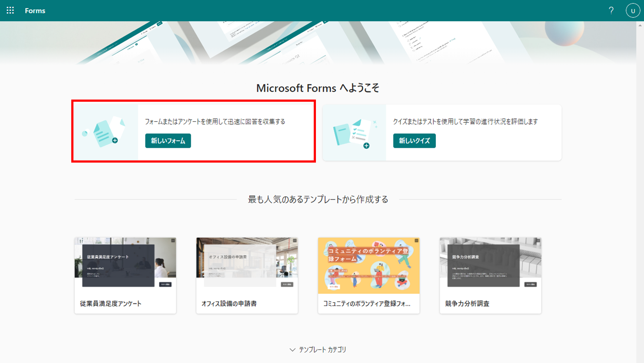Screen dimensions: 644x363
Task: Click the new quiz checklist illustration icon
Action: coord(355,134)
